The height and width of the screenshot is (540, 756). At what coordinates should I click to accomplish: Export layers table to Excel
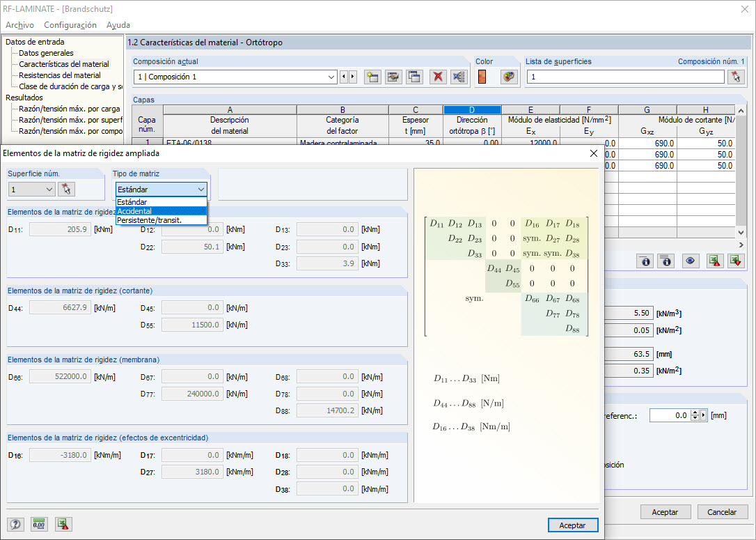[x=714, y=261]
